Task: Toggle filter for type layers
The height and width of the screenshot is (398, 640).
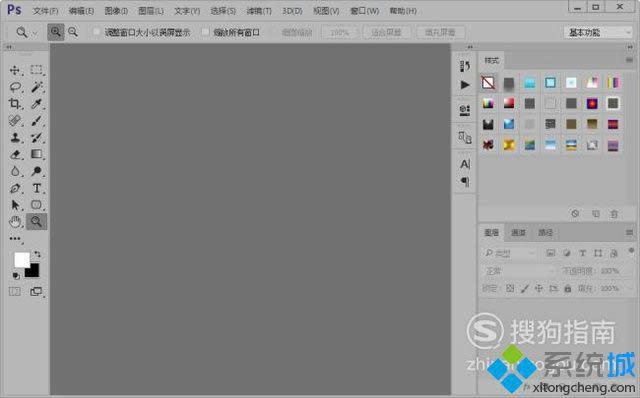Action: coord(582,253)
